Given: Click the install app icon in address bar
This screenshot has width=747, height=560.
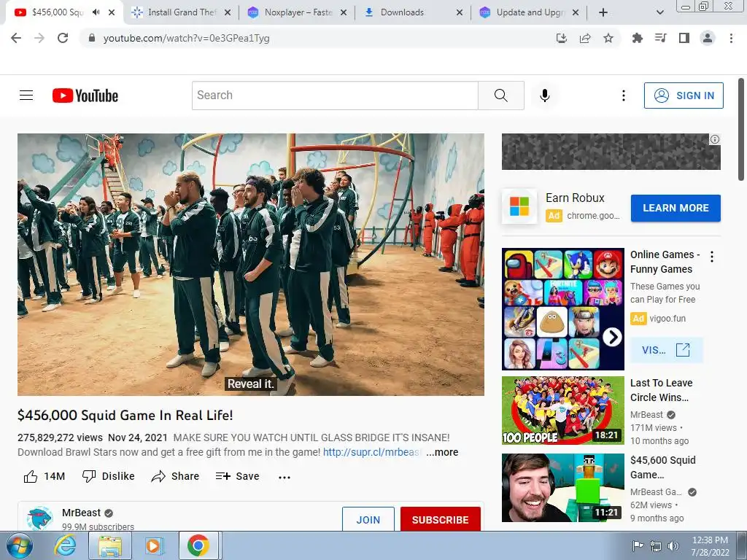Looking at the screenshot, I should (562, 38).
